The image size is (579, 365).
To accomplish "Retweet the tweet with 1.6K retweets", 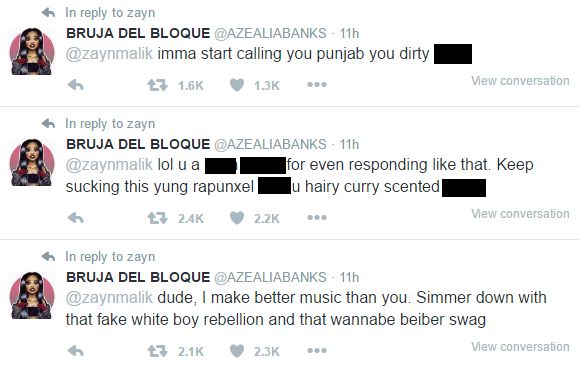I will 158,85.
